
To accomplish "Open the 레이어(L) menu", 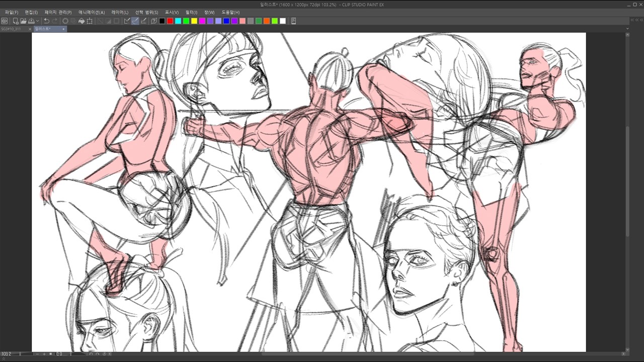I will point(120,12).
